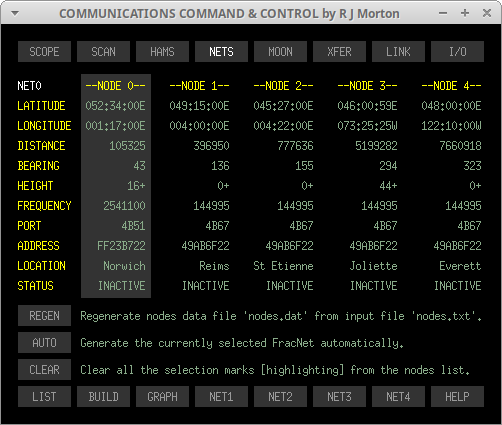The height and width of the screenshot is (425, 502).
Task: Select the NET2 button
Action: coord(280,397)
